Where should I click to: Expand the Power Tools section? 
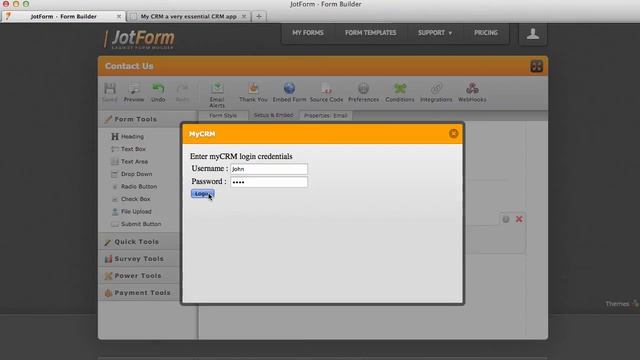coord(139,276)
